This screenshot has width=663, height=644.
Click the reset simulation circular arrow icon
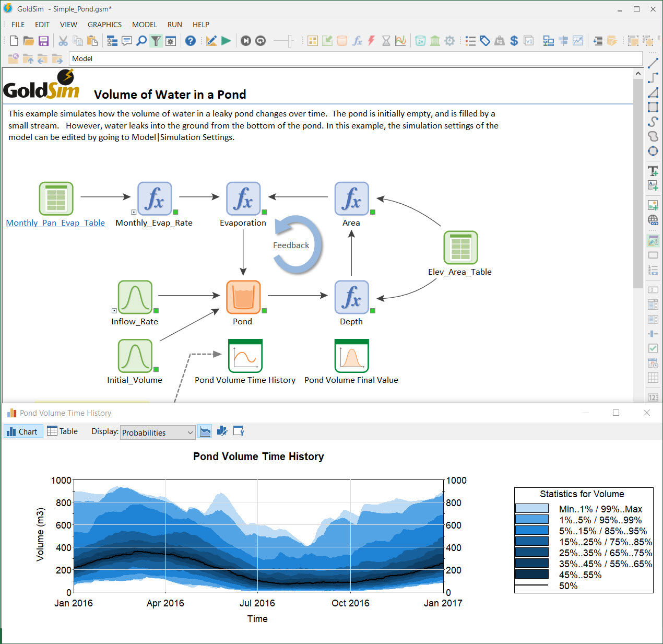261,41
